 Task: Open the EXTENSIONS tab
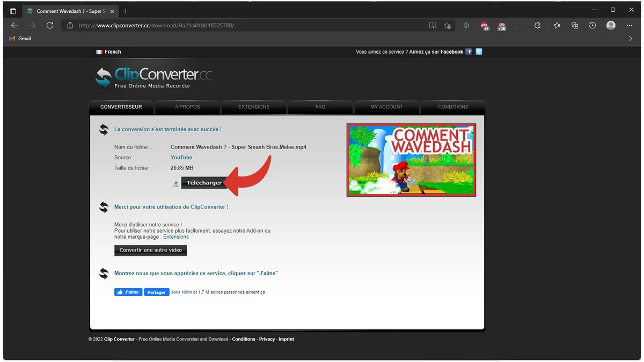254,107
